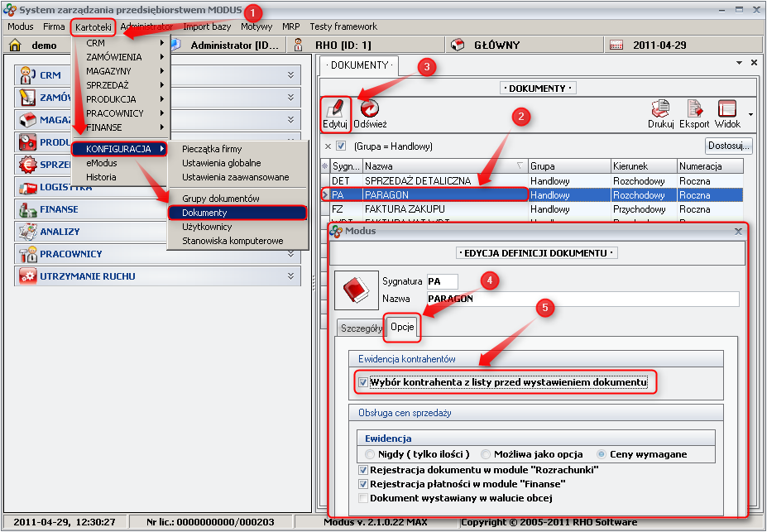Open the Kartoteki menu
The height and width of the screenshot is (532, 767).
(93, 27)
